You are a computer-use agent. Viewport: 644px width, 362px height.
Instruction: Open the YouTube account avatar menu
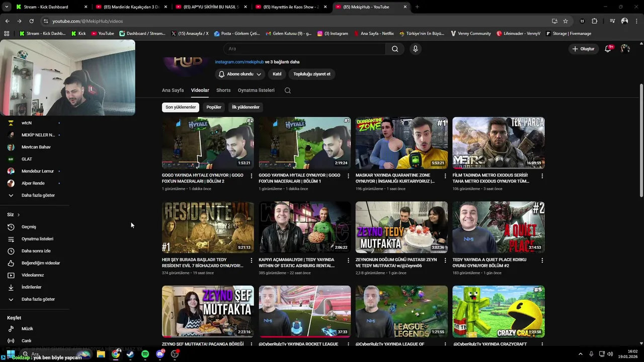(625, 49)
